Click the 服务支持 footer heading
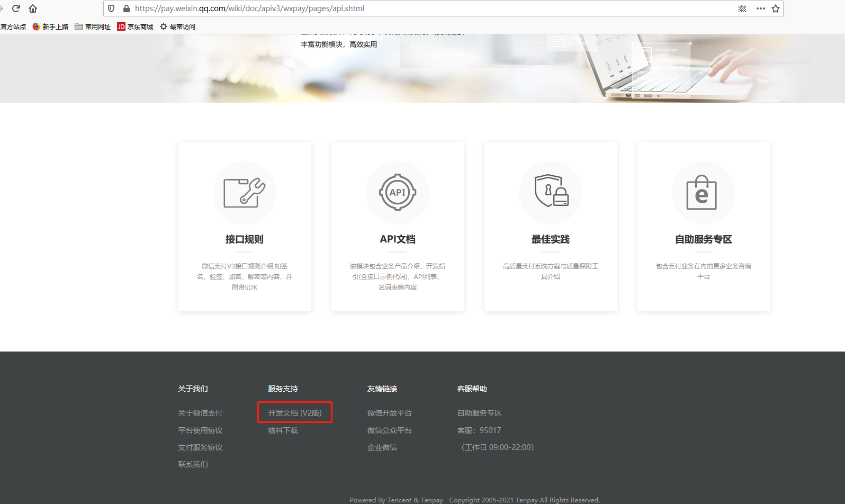845x504 pixels. 283,389
